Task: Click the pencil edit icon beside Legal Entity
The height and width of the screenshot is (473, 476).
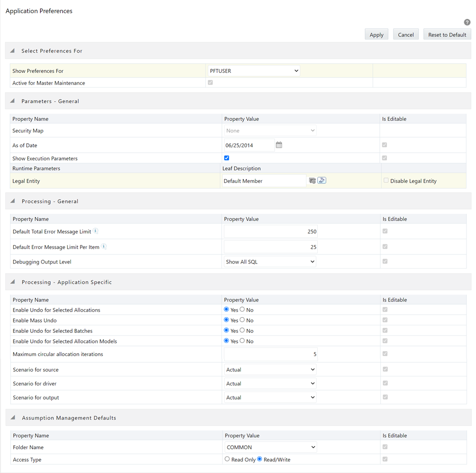Action: click(x=322, y=180)
